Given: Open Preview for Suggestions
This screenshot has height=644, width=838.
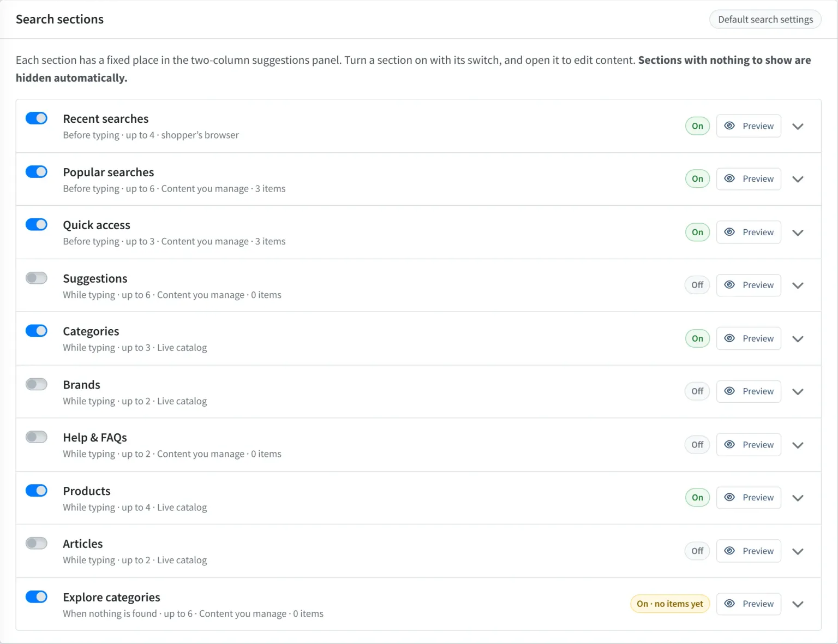Looking at the screenshot, I should [x=749, y=285].
